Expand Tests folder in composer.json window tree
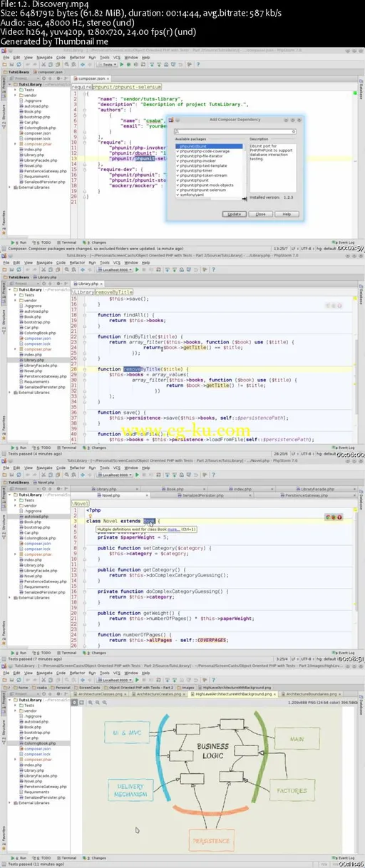 click(16, 90)
